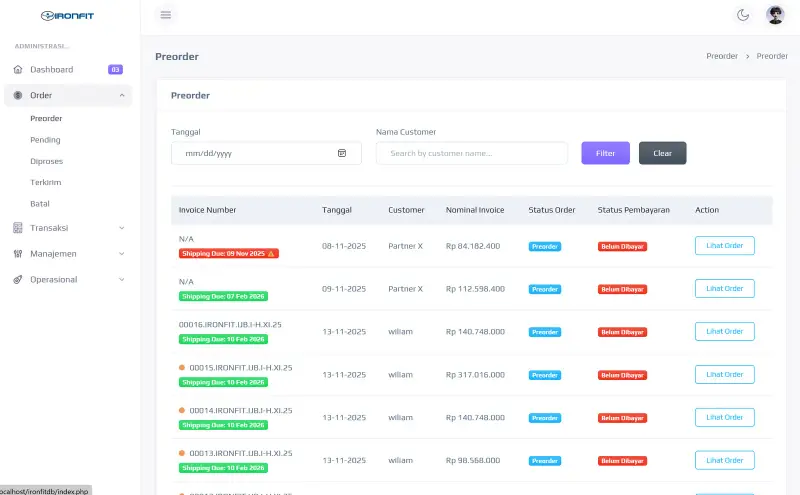Click Lihat Order for 00015.IRONFIT row
Image resolution: width=800 pixels, height=495 pixels.
point(724,374)
